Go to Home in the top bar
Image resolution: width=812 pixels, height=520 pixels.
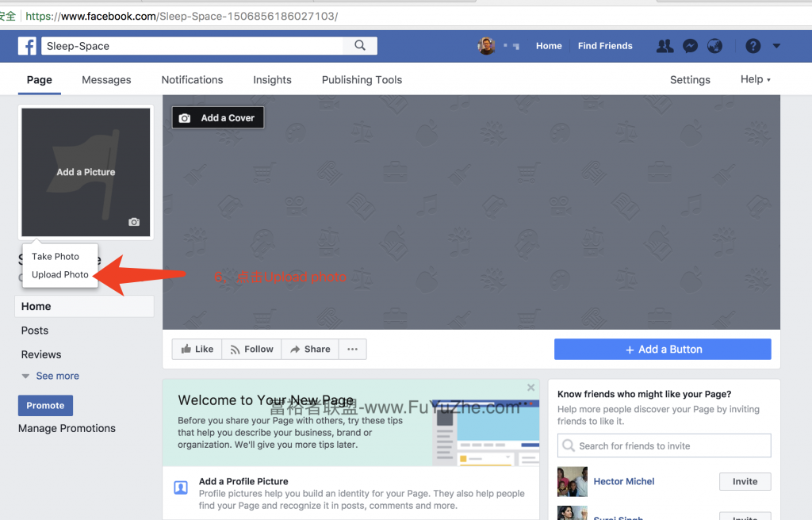tap(549, 45)
